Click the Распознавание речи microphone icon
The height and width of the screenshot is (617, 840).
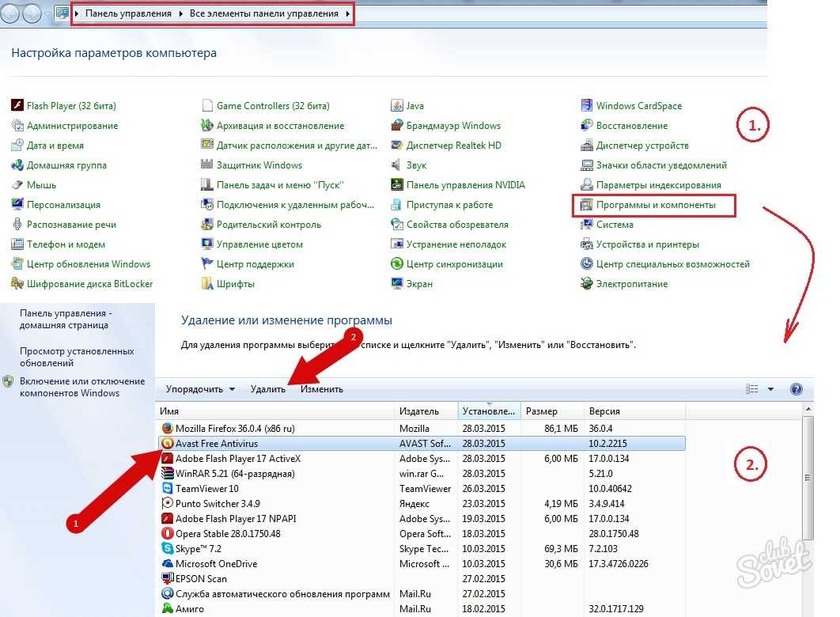(x=17, y=225)
